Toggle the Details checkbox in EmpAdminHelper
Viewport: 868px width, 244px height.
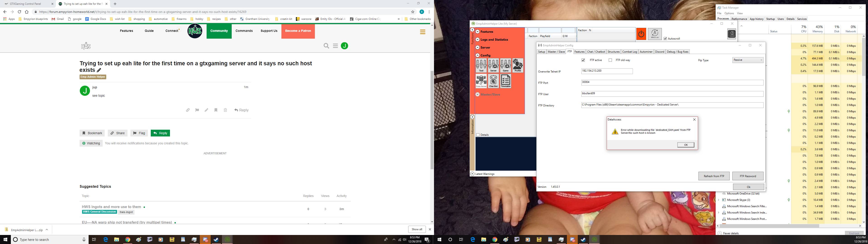point(478,135)
